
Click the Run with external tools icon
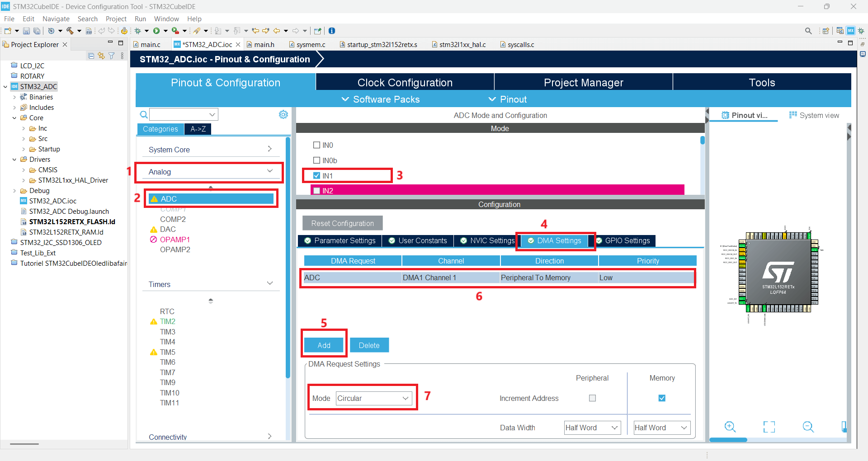click(x=175, y=31)
